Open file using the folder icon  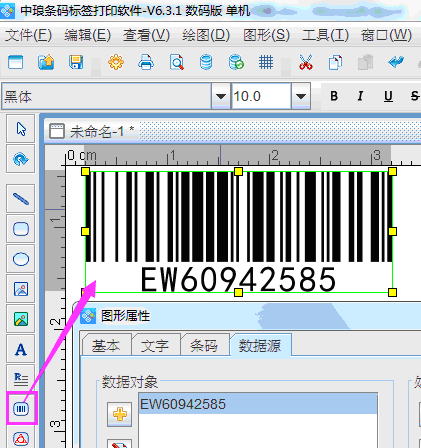[x=46, y=62]
